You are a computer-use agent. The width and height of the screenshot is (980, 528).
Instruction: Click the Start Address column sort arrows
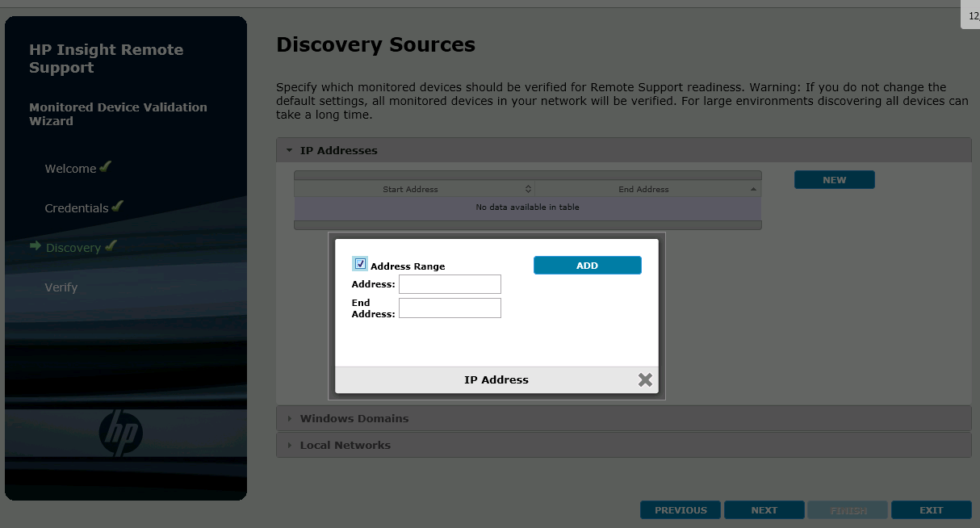coord(528,189)
